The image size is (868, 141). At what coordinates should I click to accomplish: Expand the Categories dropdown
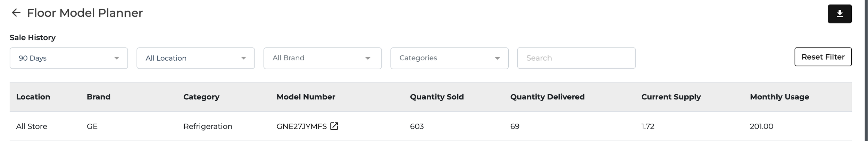(449, 58)
